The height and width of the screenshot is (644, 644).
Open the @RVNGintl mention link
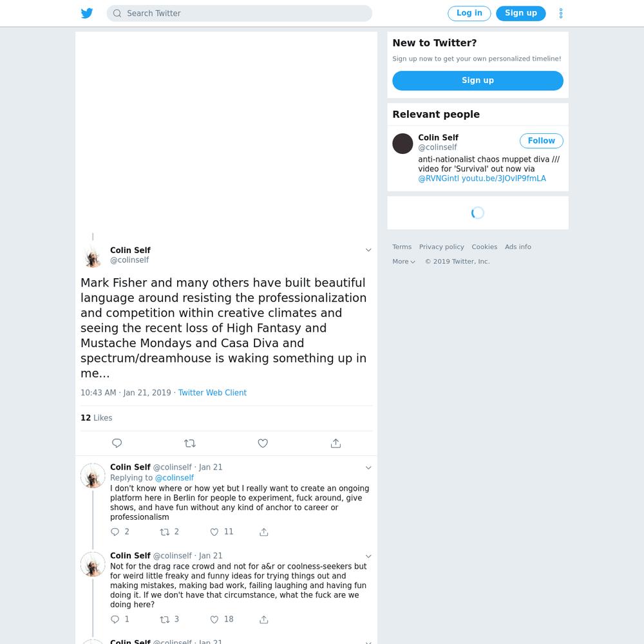(438, 178)
